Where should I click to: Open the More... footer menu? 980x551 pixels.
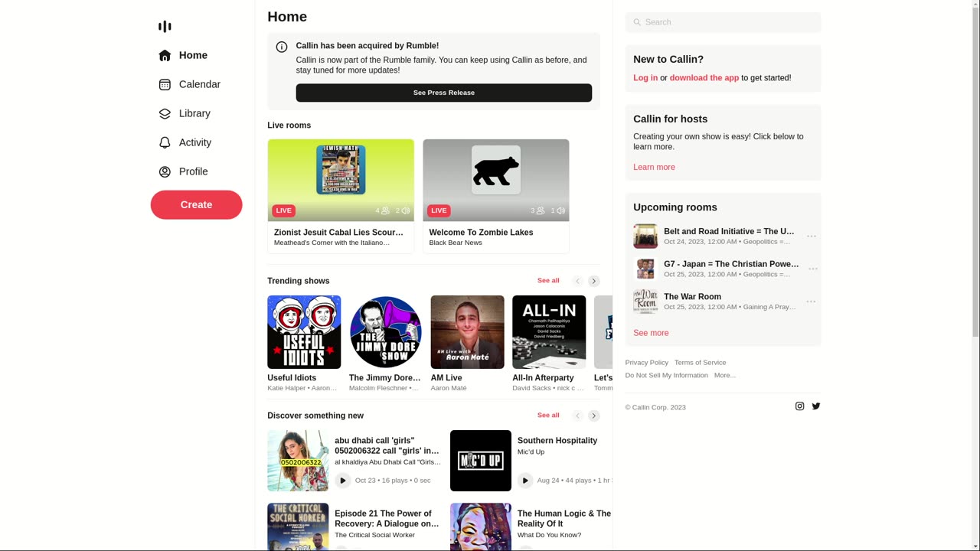[x=725, y=375]
